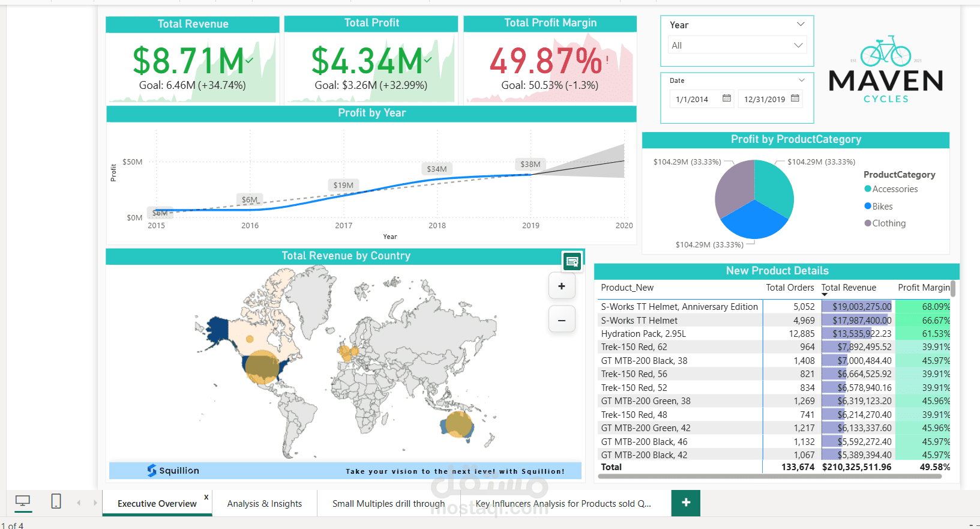Image resolution: width=980 pixels, height=529 pixels.
Task: Open Key Influencers Analysis tab
Action: point(564,503)
